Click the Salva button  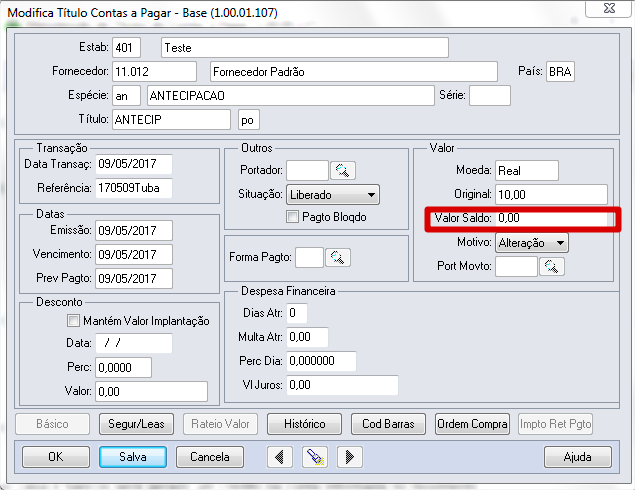[x=133, y=457]
